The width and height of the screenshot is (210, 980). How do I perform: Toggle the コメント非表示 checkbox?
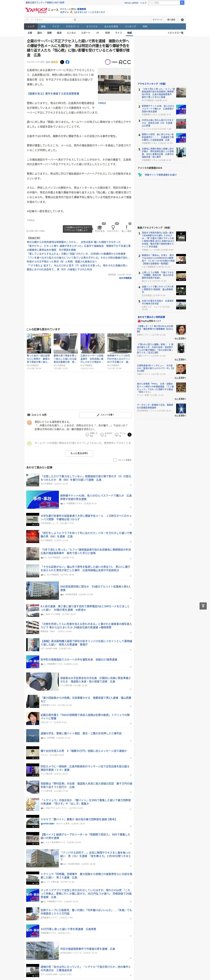coord(115,460)
